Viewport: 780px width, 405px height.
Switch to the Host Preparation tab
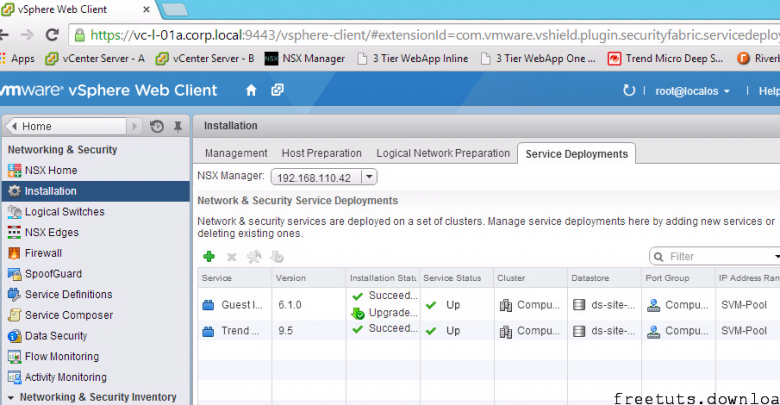point(322,153)
